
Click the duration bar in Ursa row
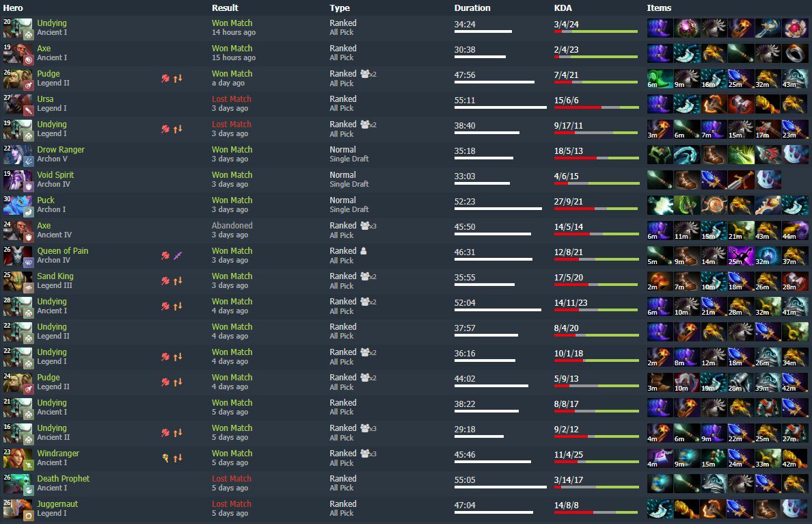500,107
